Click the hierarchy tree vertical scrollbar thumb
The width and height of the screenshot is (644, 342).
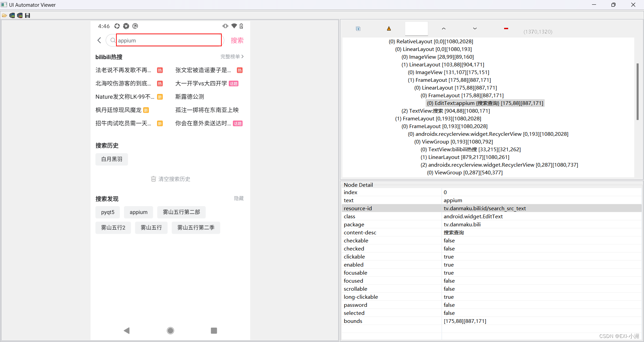pyautogui.click(x=638, y=92)
